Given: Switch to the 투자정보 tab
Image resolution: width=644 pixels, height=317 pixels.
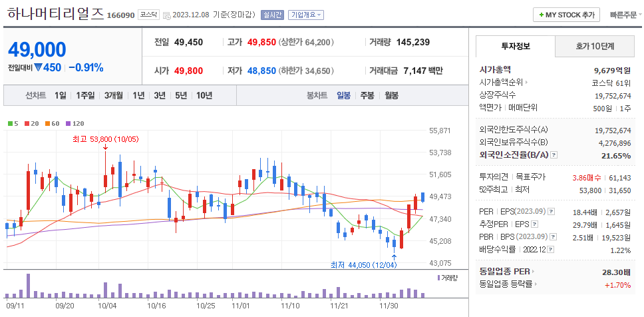Looking at the screenshot, I should click(516, 47).
